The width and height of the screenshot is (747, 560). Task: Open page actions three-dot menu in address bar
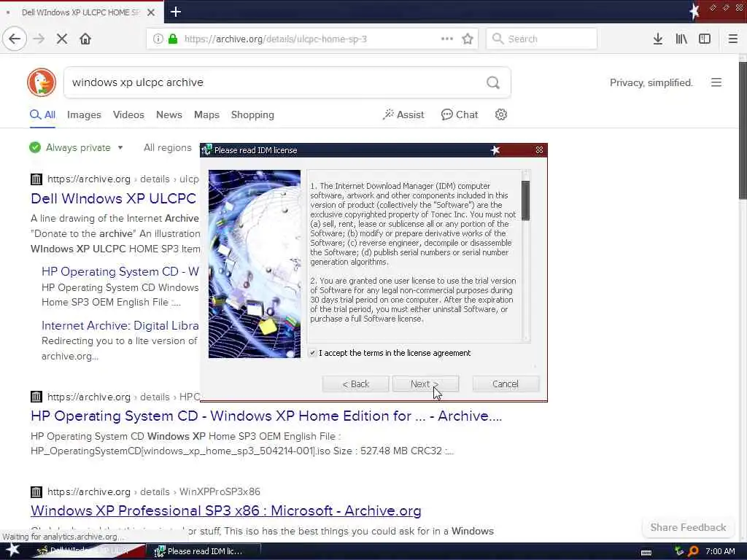click(x=447, y=39)
